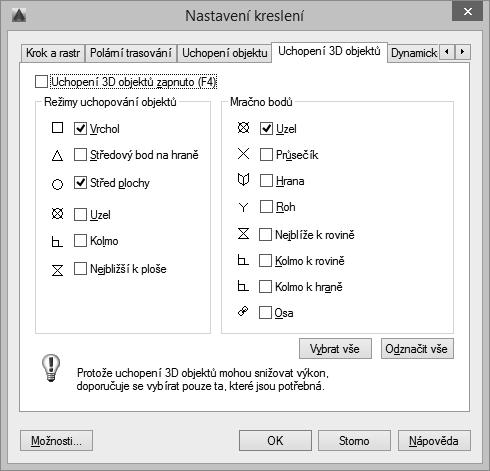Click the AutoCAD application icon in title bar
Viewport: 490px width, 471px height.
pos(19,16)
